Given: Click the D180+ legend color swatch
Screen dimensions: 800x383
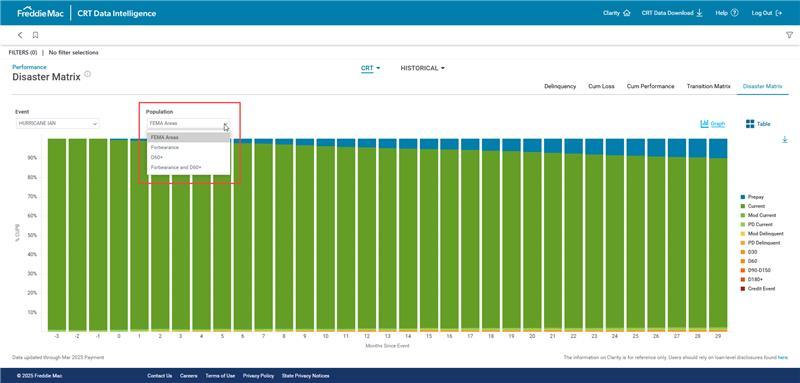Looking at the screenshot, I should coord(743,279).
